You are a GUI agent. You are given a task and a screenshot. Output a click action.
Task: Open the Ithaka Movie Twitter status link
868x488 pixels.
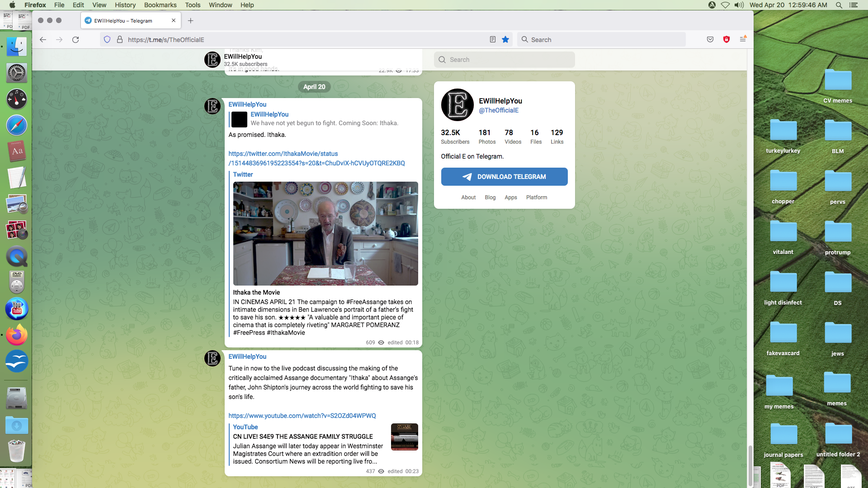316,159
